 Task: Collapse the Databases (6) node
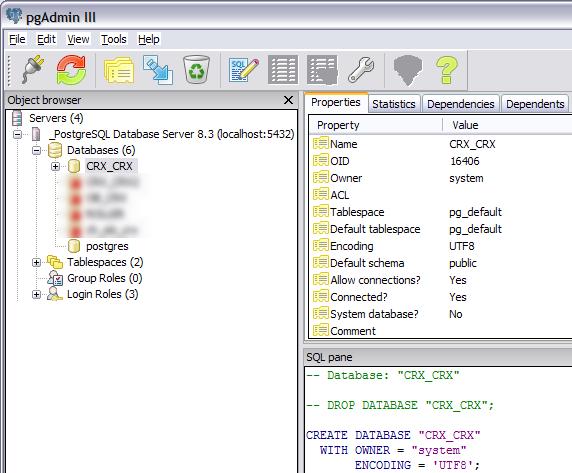coord(36,150)
